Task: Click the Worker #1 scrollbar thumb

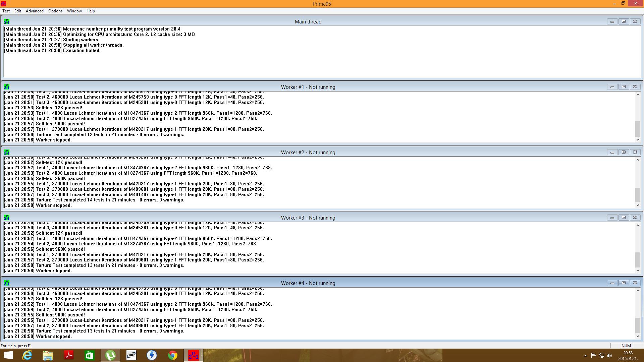Action: tap(638, 129)
